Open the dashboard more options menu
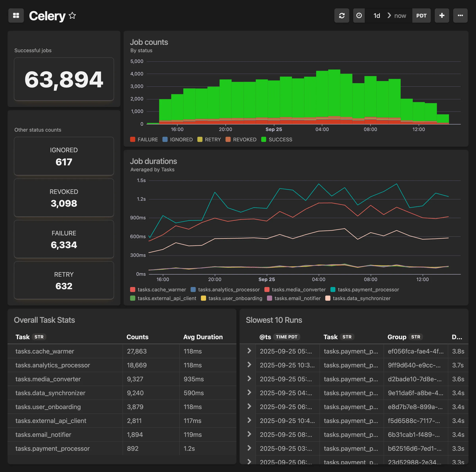Viewport: 476px width, 472px height. [461, 15]
